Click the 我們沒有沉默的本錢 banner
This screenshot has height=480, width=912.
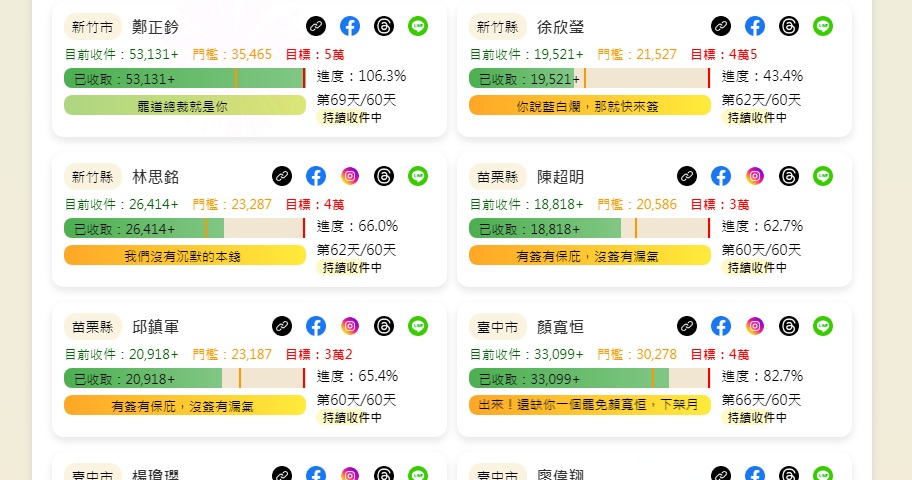click(185, 256)
